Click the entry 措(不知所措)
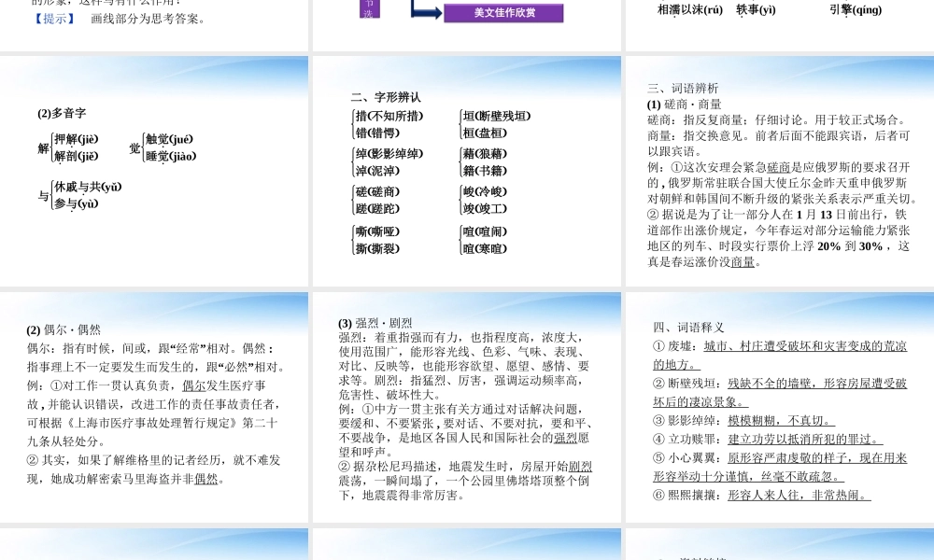Screen dimensions: 934x560 click(389, 116)
